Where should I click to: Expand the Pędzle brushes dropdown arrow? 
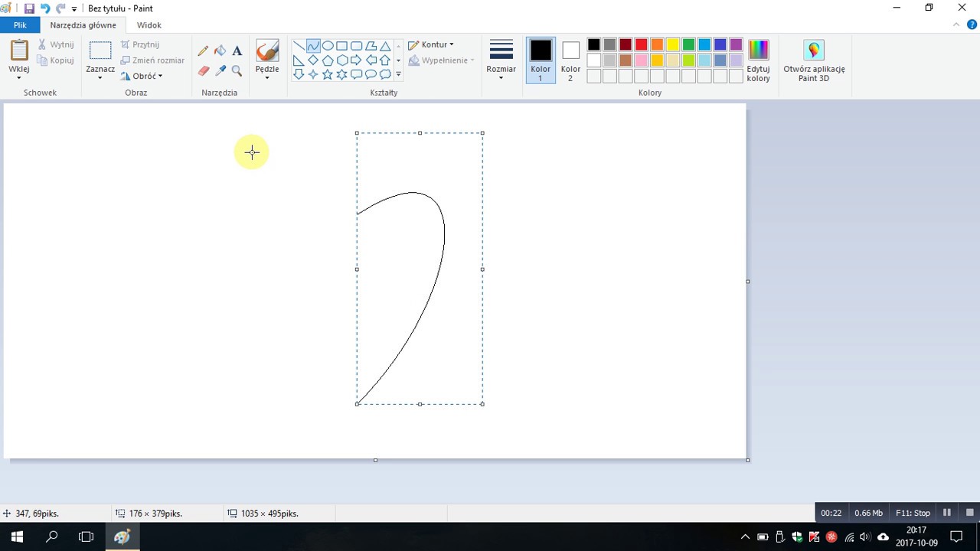click(x=267, y=77)
